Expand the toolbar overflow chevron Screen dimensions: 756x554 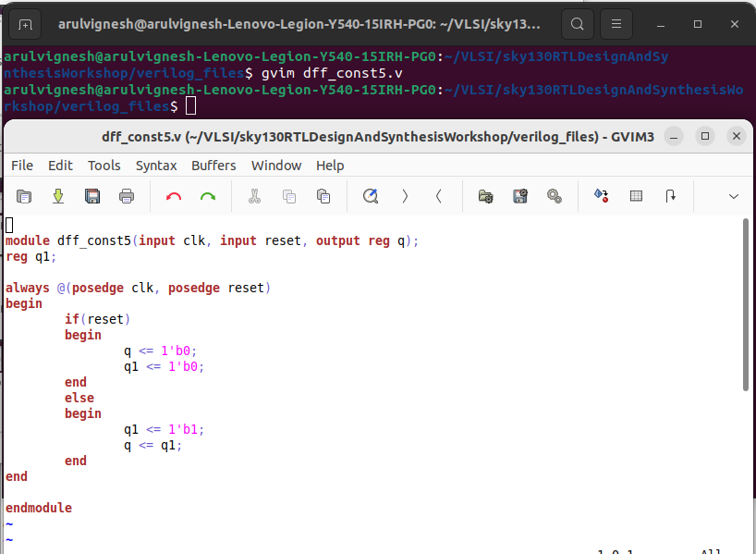point(733,196)
